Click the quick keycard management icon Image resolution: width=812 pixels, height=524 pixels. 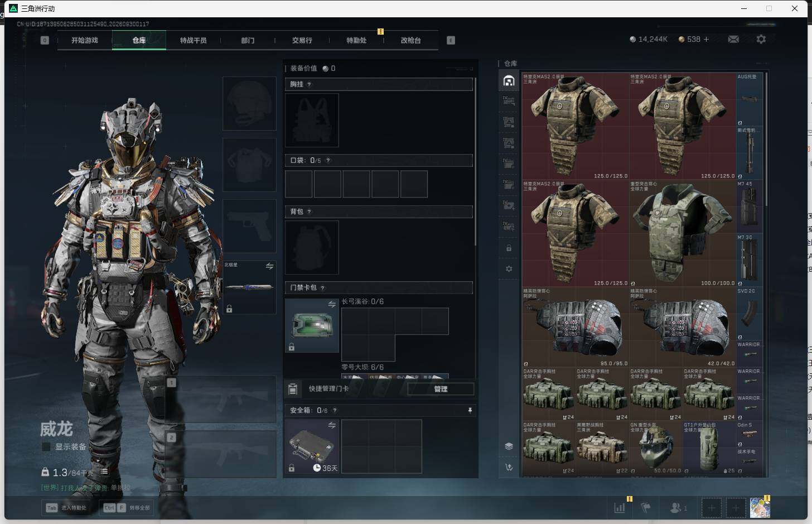293,388
